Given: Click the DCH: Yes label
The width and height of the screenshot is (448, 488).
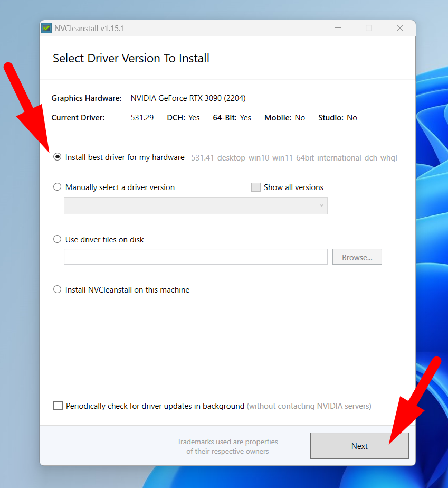Looking at the screenshot, I should 183,118.
